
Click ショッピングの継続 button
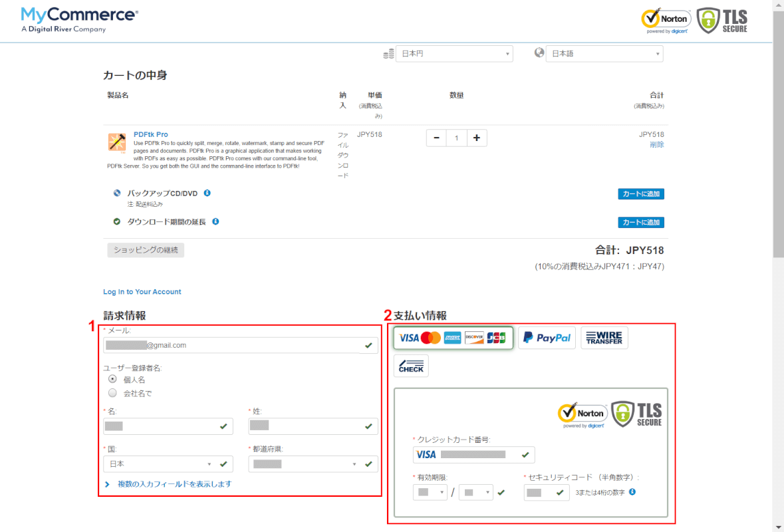[146, 250]
